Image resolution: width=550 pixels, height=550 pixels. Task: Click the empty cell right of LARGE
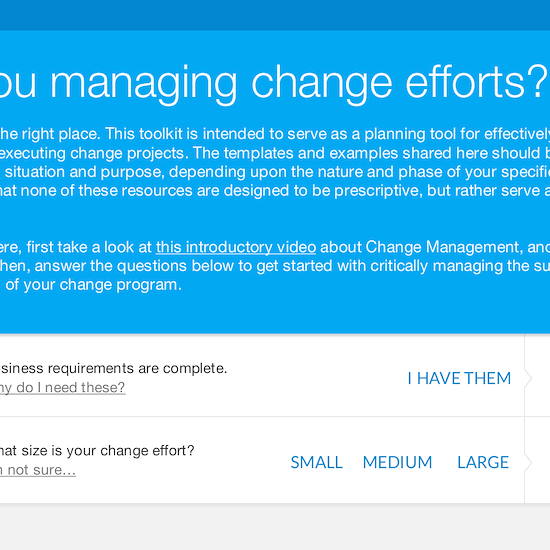[538, 460]
